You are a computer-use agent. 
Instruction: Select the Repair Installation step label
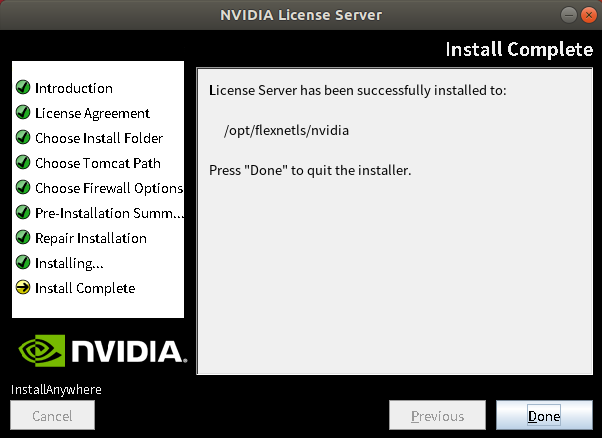(91, 238)
